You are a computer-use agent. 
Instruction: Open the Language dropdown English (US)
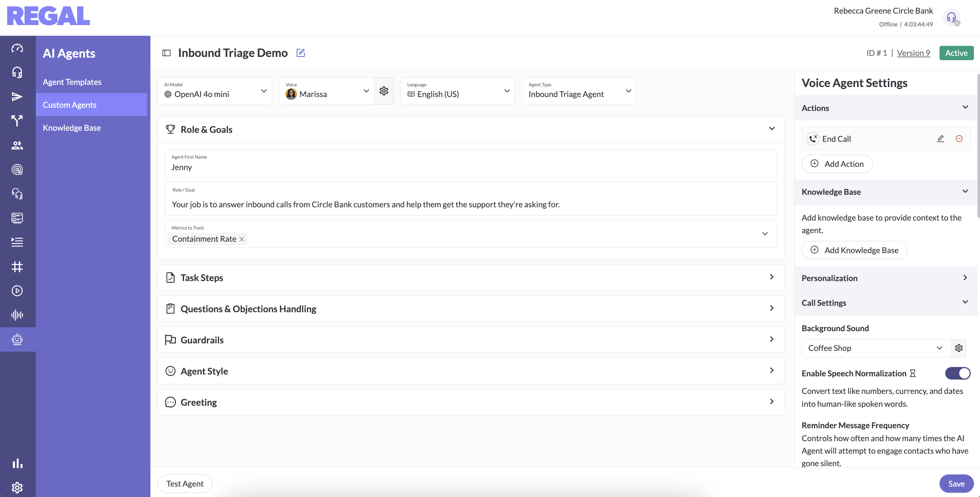(x=458, y=91)
